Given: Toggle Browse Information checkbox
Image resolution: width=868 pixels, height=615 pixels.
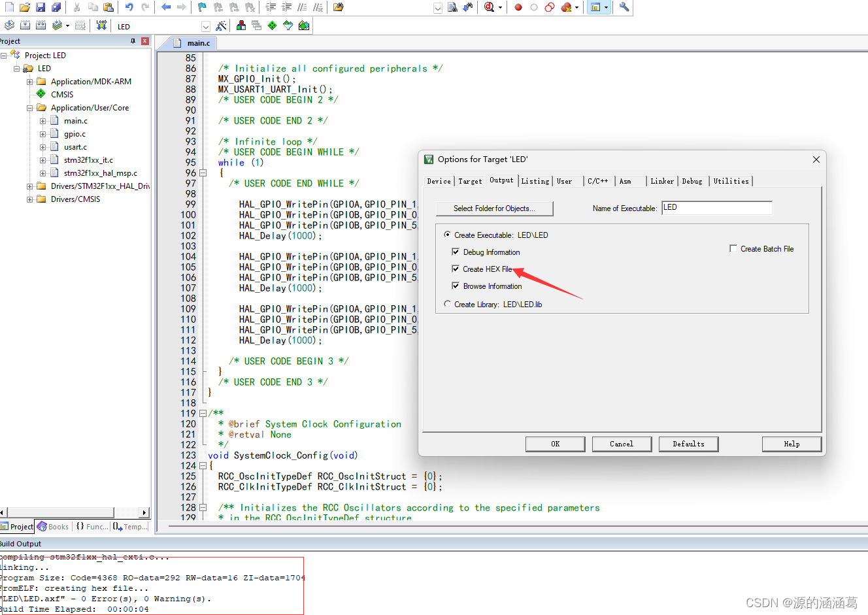Looking at the screenshot, I should pos(456,286).
